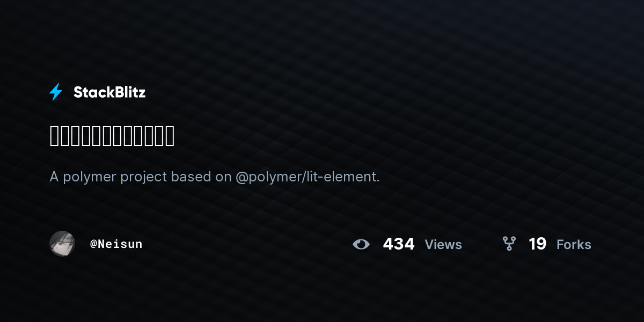Viewport: 644px width, 322px height.
Task: Click the last box character in the title
Action: click(170, 136)
